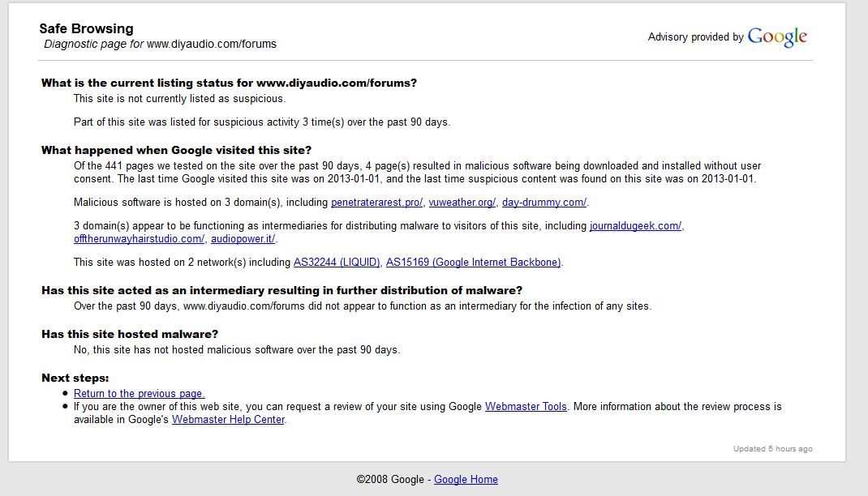Open the penetraterarest.pro/ link
This screenshot has height=496, width=868.
(x=376, y=203)
